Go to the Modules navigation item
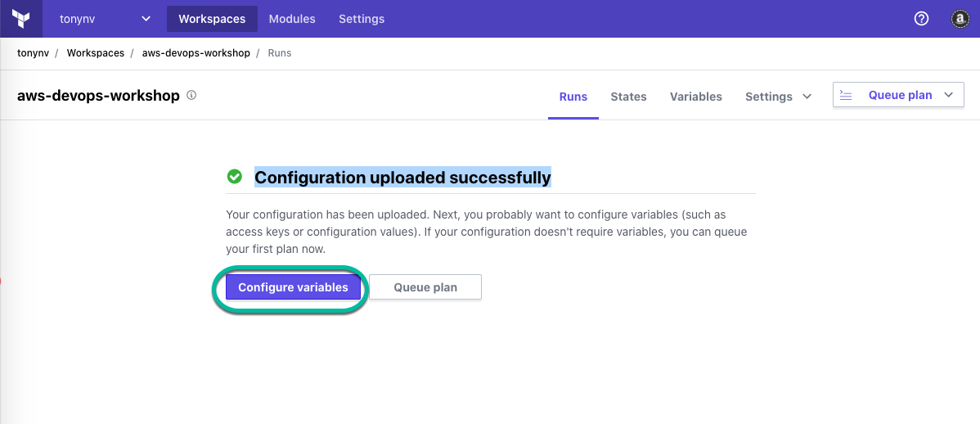Screen dimensions: 980x424 (292, 19)
